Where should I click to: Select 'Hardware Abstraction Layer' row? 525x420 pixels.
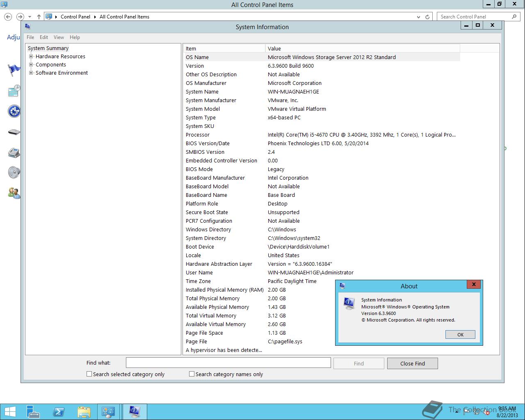(x=321, y=264)
